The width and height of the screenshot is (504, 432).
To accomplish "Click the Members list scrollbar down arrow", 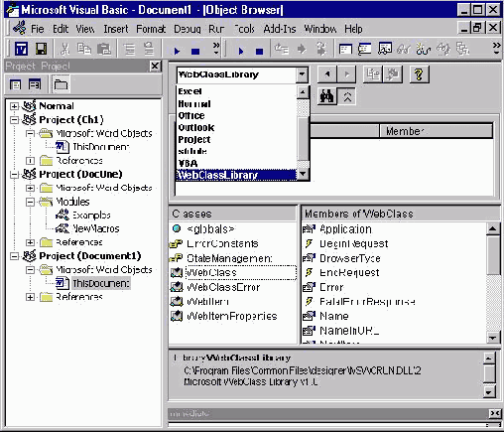I will 492,338.
